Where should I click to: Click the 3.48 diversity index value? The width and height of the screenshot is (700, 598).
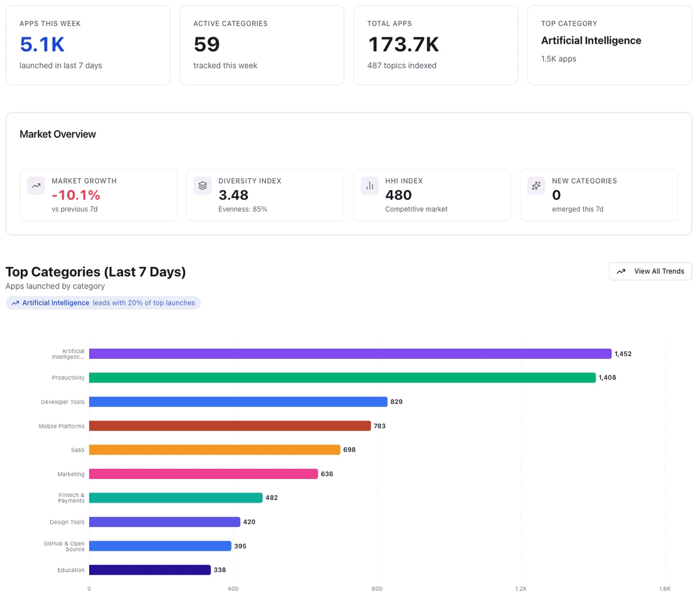[233, 195]
